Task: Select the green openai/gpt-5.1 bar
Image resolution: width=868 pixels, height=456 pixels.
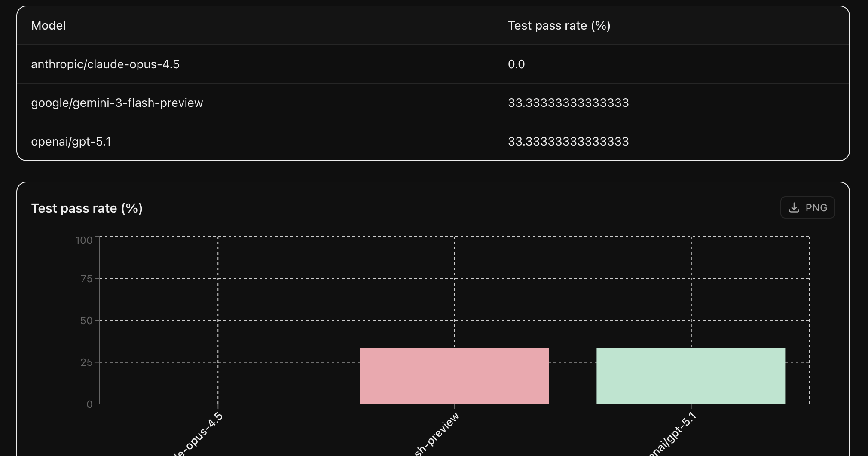Action: [x=691, y=376]
